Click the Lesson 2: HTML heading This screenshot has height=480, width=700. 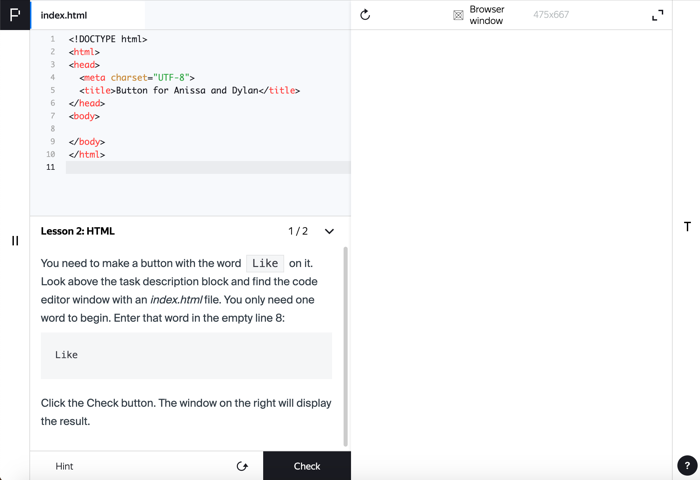point(78,231)
